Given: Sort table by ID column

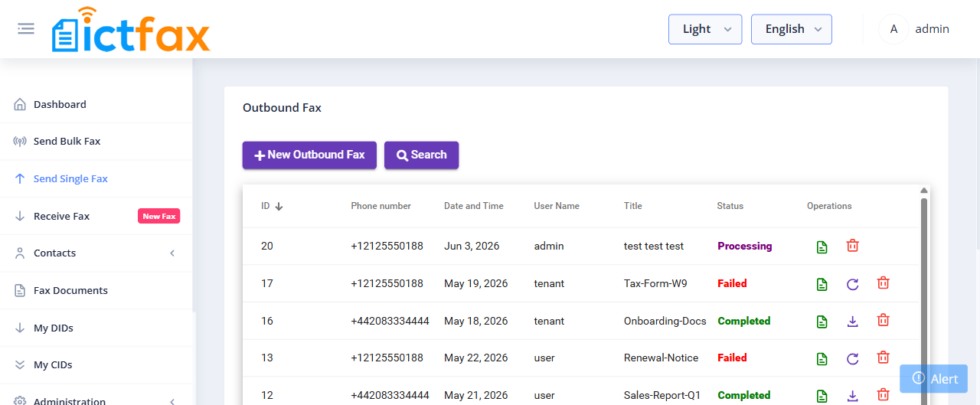Looking at the screenshot, I should pyautogui.click(x=272, y=206).
